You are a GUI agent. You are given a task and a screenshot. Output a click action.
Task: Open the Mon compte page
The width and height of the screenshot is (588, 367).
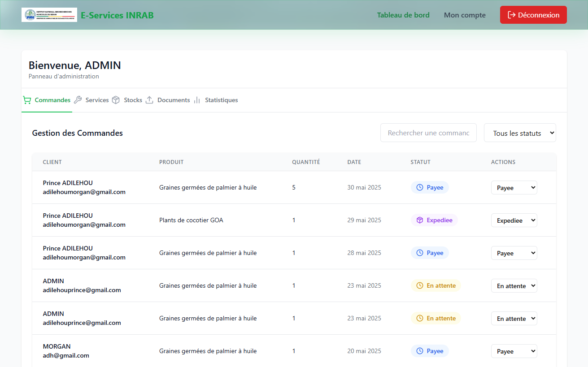465,15
